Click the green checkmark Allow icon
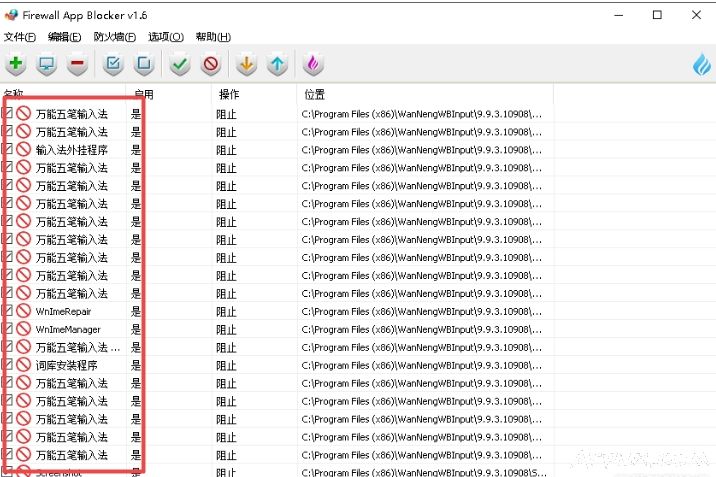The width and height of the screenshot is (716, 477). (180, 64)
